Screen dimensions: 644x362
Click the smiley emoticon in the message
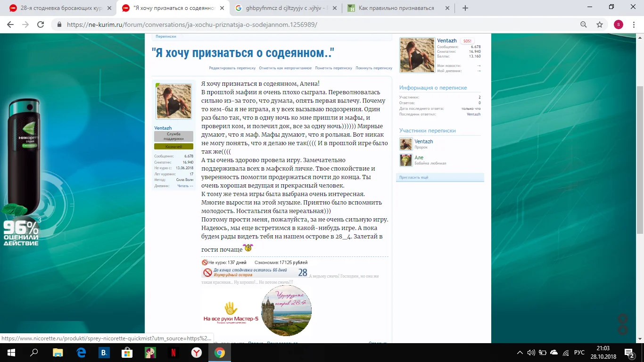tap(248, 247)
